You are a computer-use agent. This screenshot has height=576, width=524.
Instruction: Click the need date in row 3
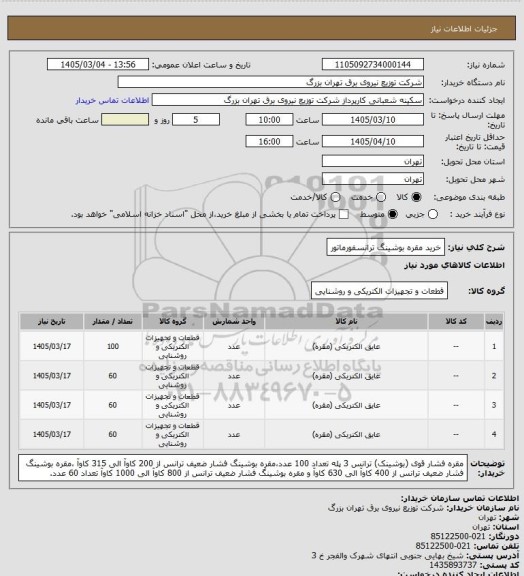pos(51,405)
